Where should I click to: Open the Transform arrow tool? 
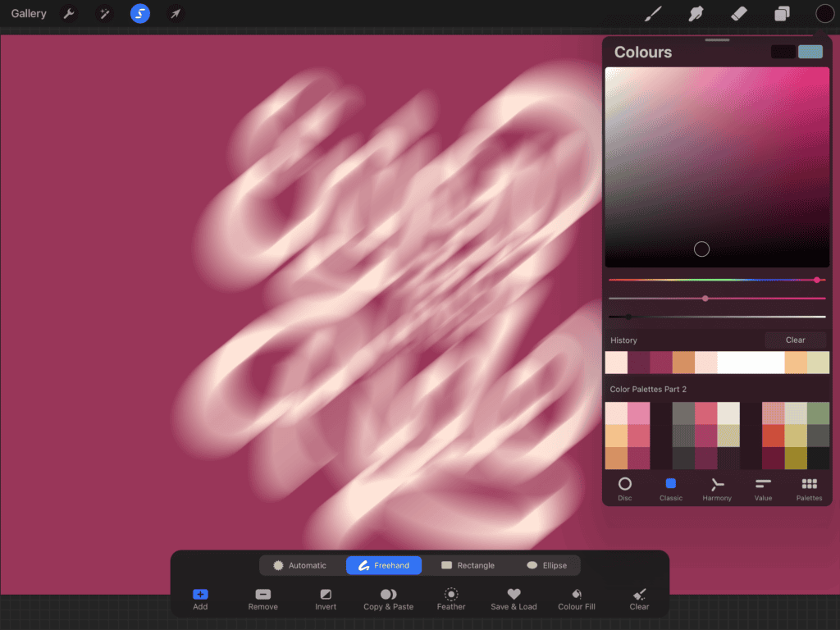click(x=175, y=13)
